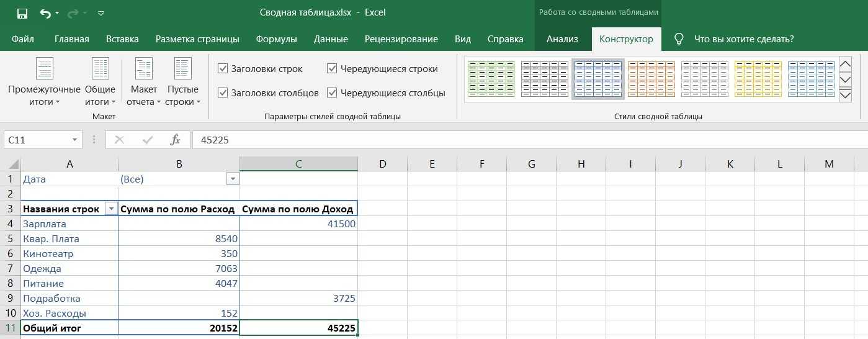The height and width of the screenshot is (339, 868).
Task: Go up one row in the styles gallery
Action: [x=845, y=64]
